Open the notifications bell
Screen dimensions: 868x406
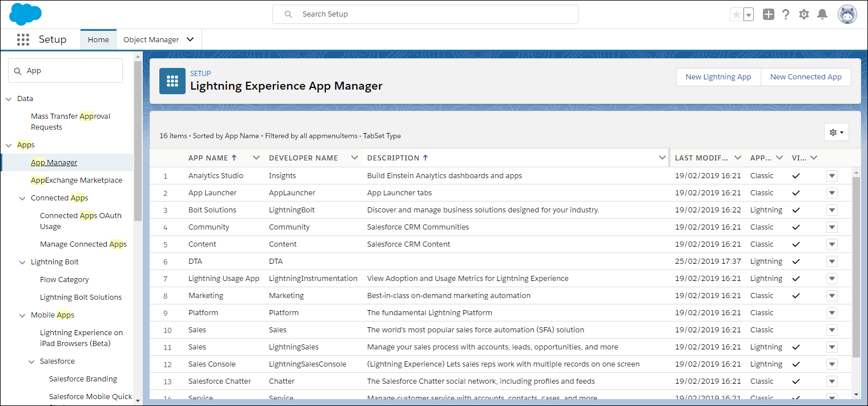point(822,14)
